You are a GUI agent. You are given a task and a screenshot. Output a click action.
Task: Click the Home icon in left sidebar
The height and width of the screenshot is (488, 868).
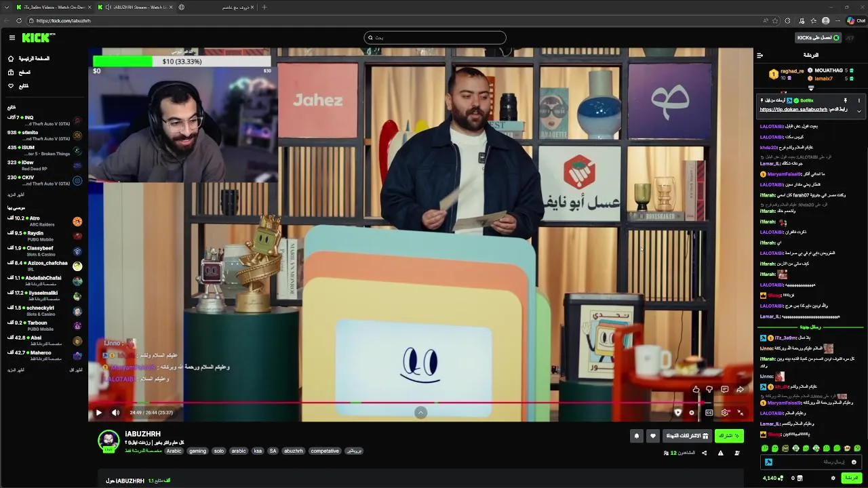tap(11, 59)
